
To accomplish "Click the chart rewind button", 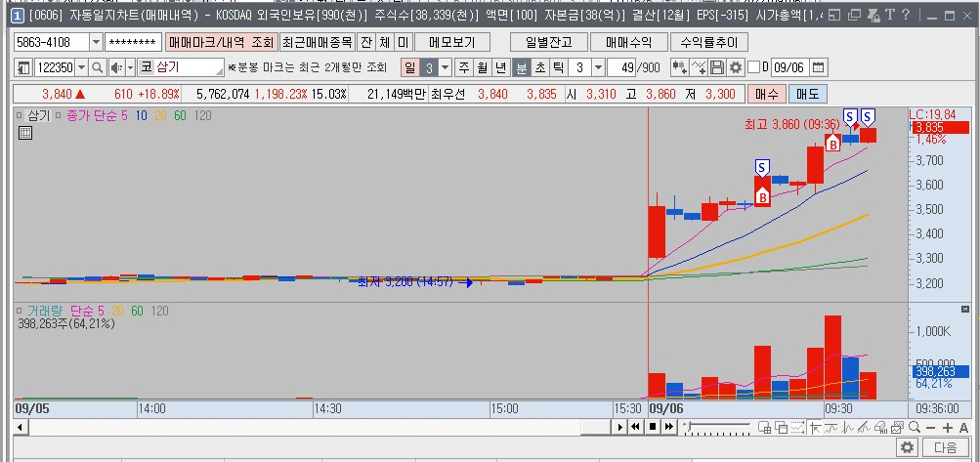I will coord(636,427).
